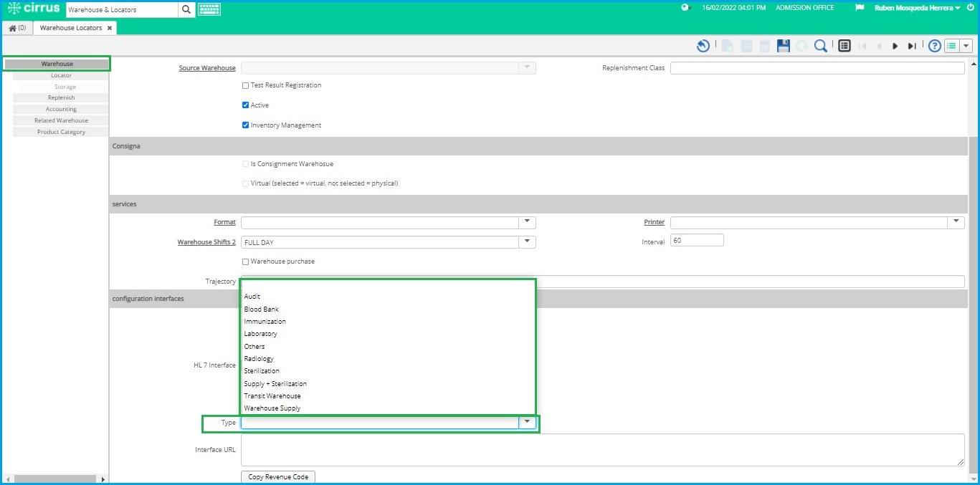The image size is (980, 485).
Task: Open the Type dropdown arrow
Action: tap(527, 423)
